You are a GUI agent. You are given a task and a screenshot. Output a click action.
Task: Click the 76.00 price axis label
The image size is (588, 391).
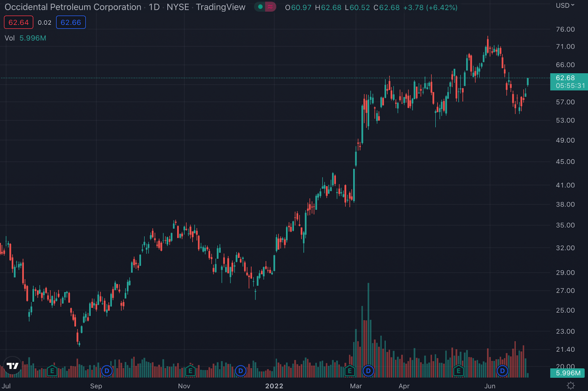point(565,29)
